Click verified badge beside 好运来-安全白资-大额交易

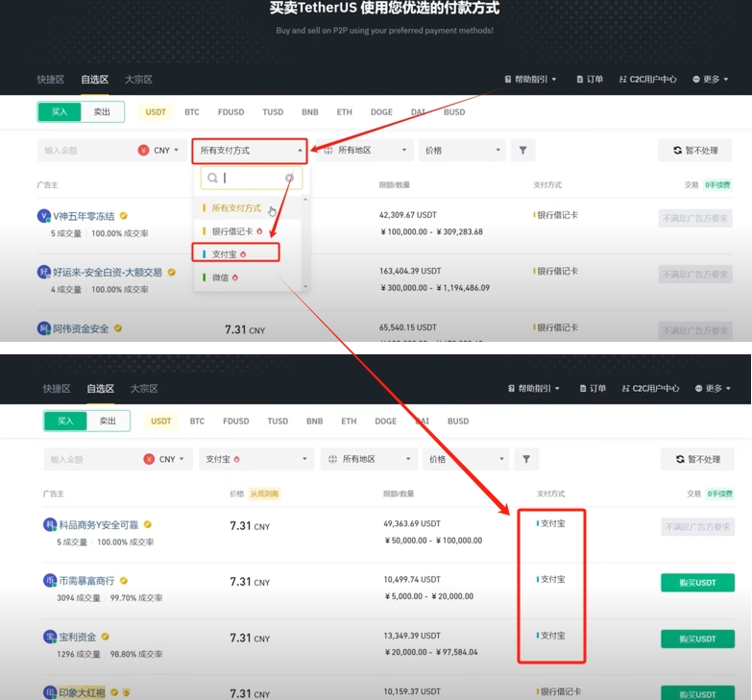point(171,272)
